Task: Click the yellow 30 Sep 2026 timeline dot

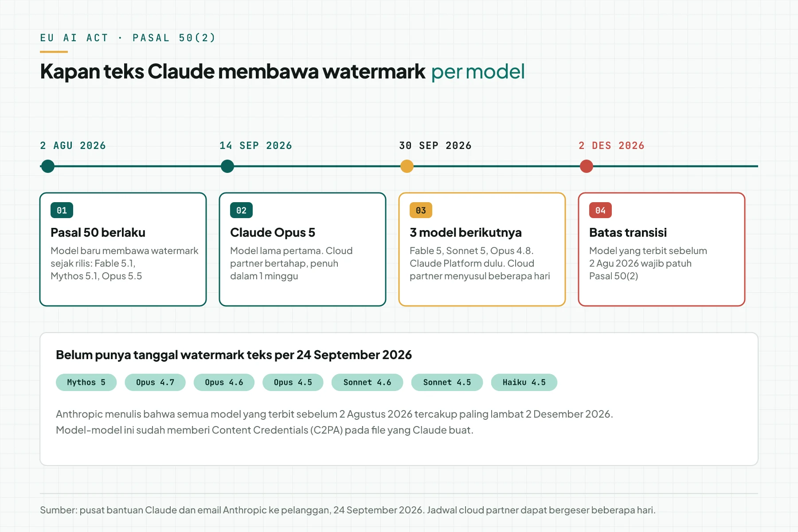Action: [407, 166]
